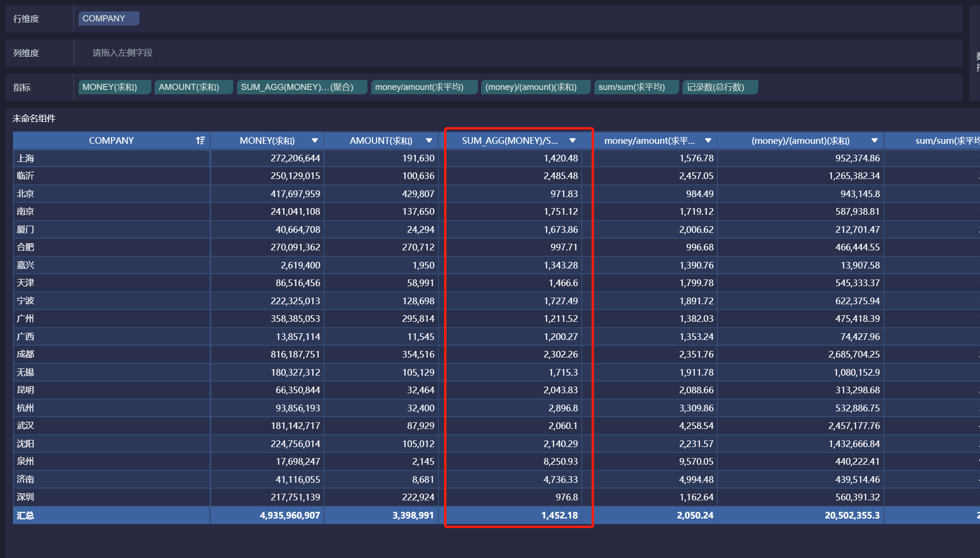Select the 南京 row cell

[x=111, y=211]
